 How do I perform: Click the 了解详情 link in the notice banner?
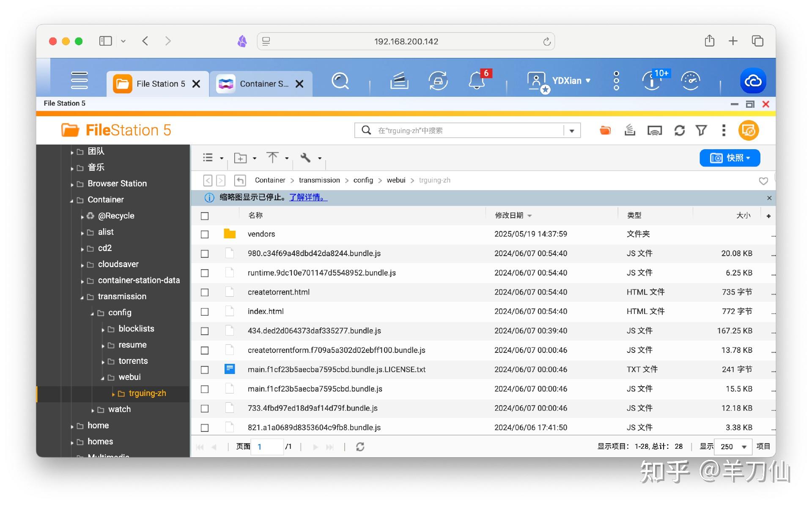tap(307, 197)
